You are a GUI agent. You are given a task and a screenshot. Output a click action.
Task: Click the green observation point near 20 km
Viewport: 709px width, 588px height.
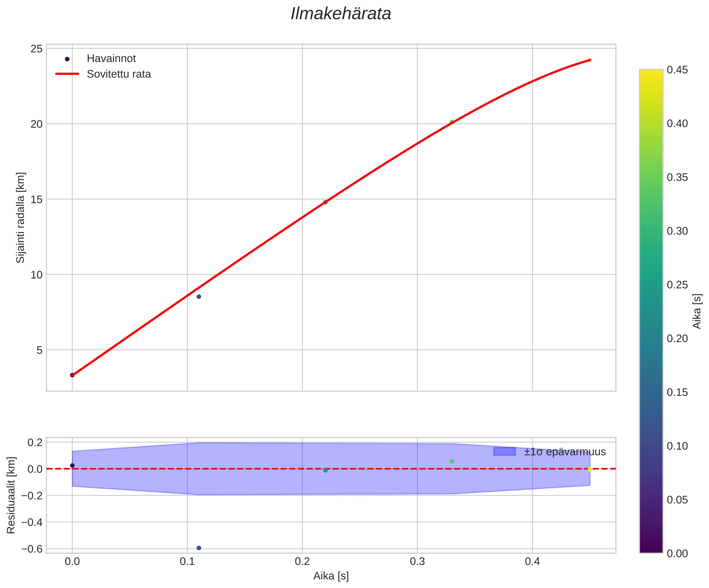452,122
